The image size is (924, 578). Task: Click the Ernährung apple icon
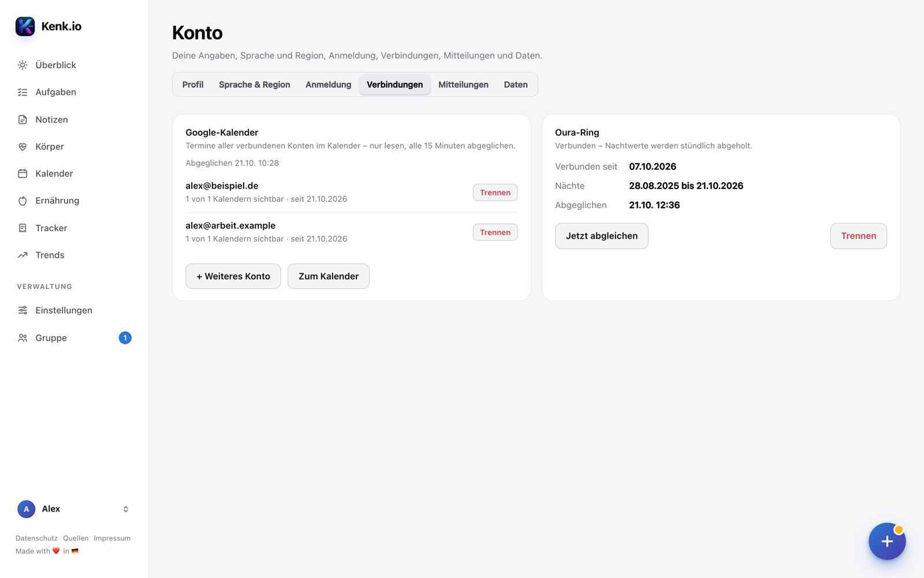click(23, 201)
